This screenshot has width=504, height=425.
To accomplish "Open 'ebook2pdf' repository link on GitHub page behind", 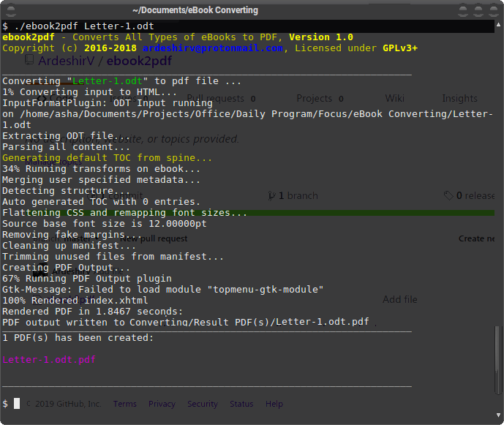I will (x=139, y=61).
